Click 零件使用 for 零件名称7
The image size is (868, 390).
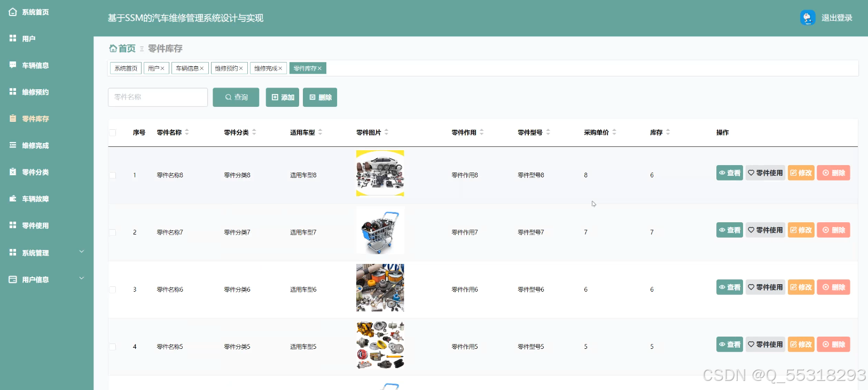pos(765,230)
